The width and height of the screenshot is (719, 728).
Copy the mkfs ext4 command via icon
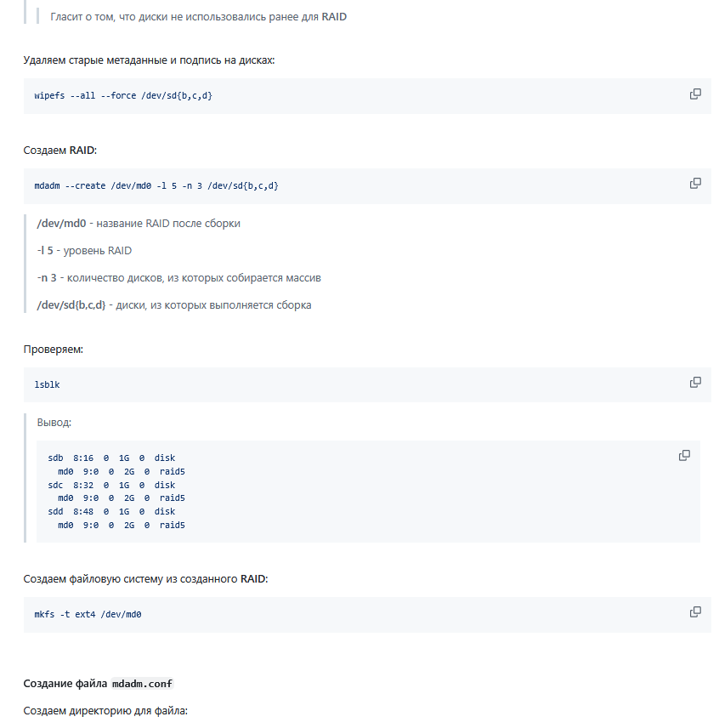coord(695,612)
